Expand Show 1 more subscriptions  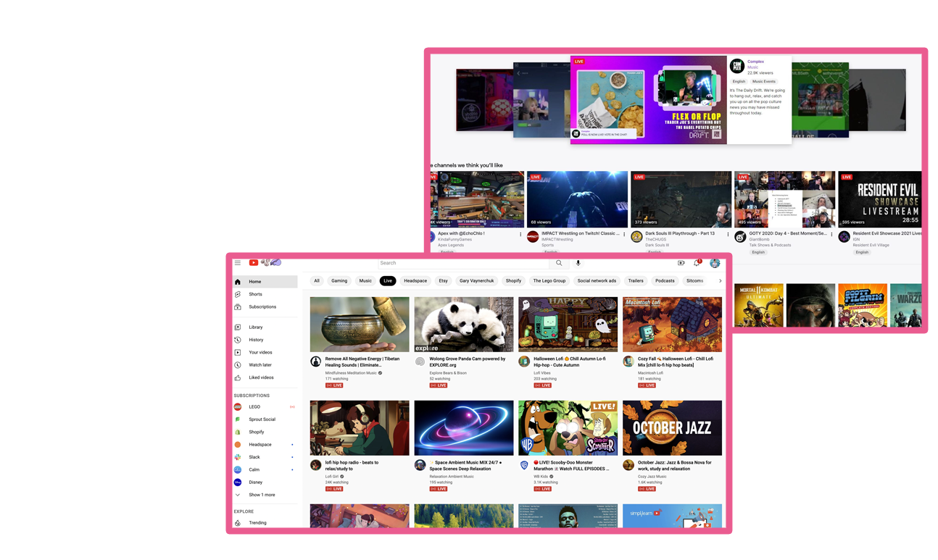(265, 495)
